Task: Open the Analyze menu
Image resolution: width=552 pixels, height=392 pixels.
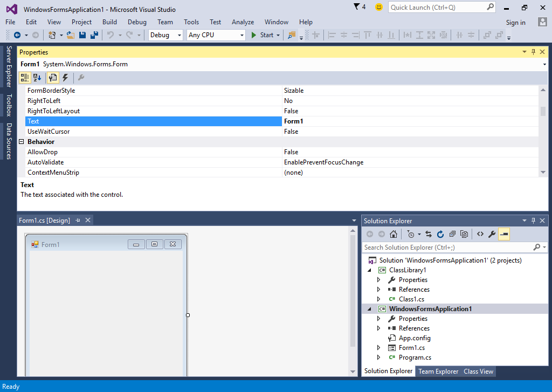Action: point(243,22)
